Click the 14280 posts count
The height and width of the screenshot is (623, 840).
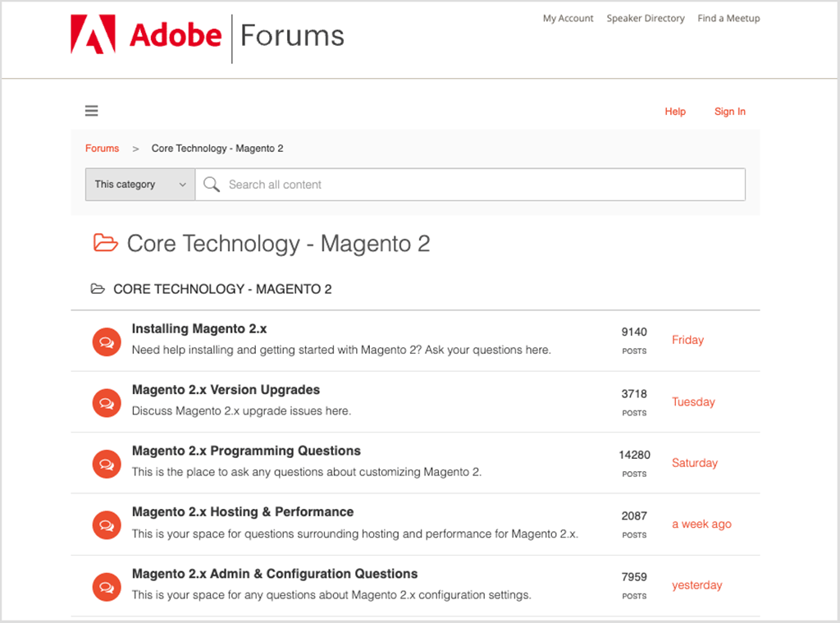tap(634, 456)
